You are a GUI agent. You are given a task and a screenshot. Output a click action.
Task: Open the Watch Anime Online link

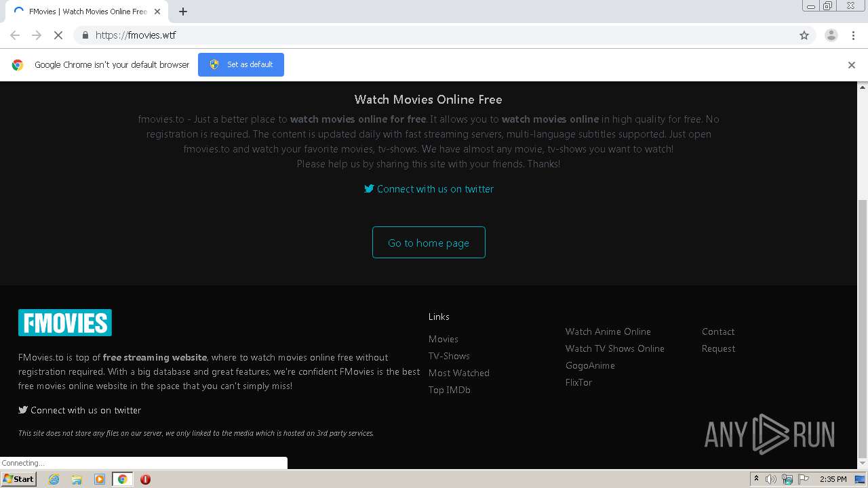(x=608, y=331)
